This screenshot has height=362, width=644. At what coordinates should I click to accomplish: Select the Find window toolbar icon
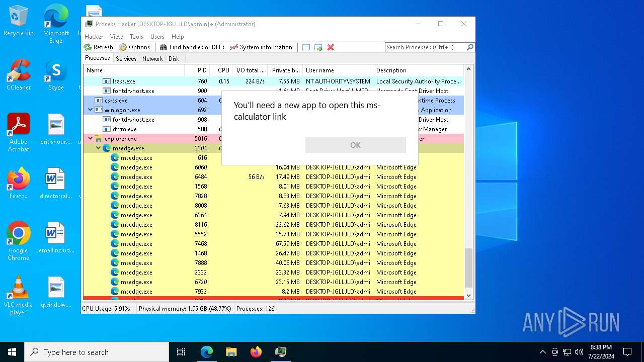coord(306,47)
